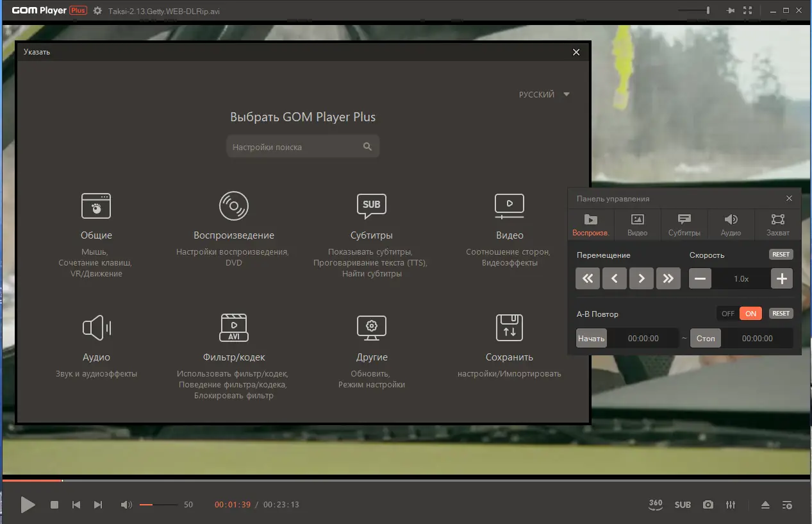The width and height of the screenshot is (812, 524).
Task: Switch to Аудио tab in control panel
Action: pyautogui.click(x=731, y=225)
